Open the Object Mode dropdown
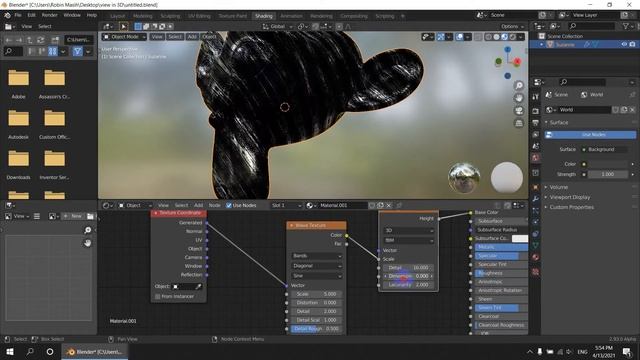The width and height of the screenshot is (640, 360). coord(124,37)
